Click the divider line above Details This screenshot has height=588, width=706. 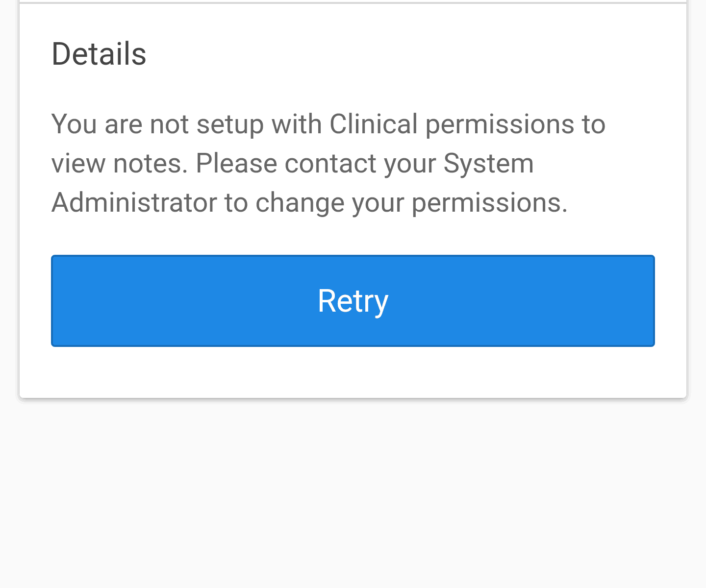coord(353,3)
